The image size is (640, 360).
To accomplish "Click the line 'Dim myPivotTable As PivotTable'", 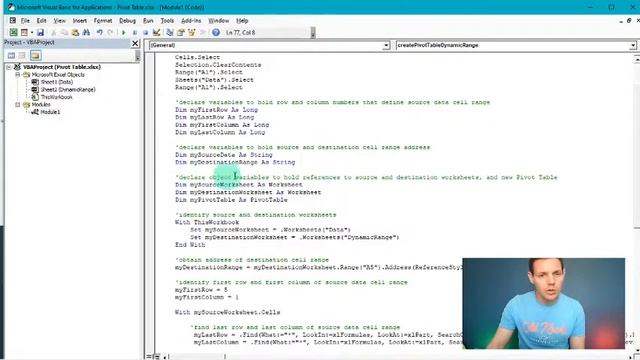I will tap(231, 200).
